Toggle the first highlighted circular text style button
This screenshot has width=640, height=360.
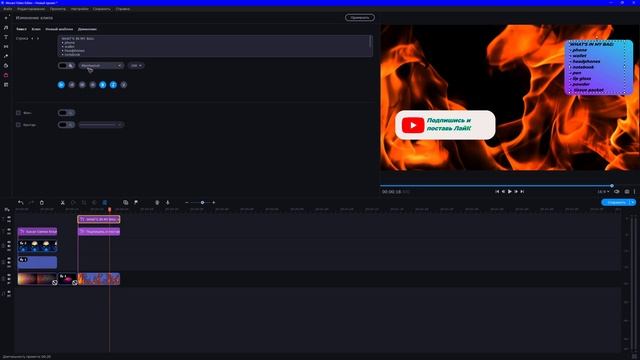click(61, 85)
